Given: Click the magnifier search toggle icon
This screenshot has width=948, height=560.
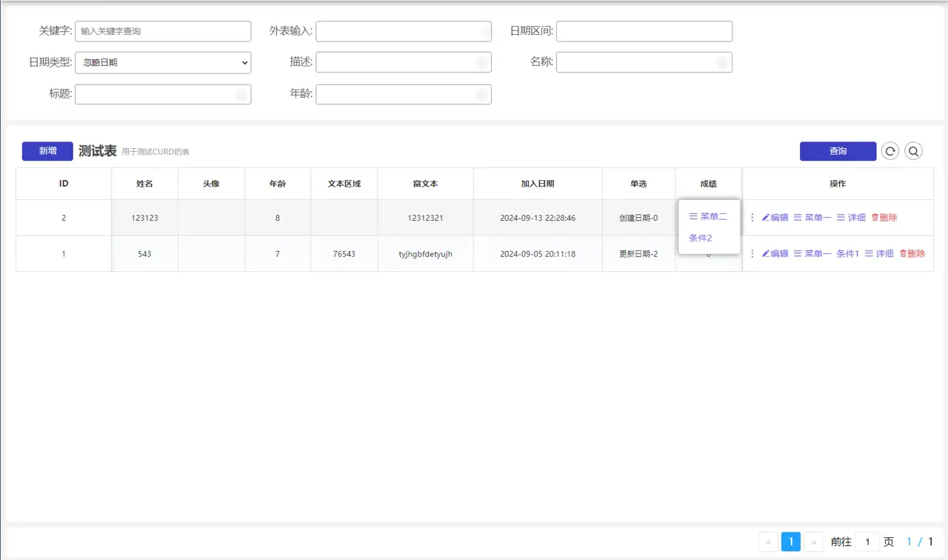Looking at the screenshot, I should click(x=914, y=151).
